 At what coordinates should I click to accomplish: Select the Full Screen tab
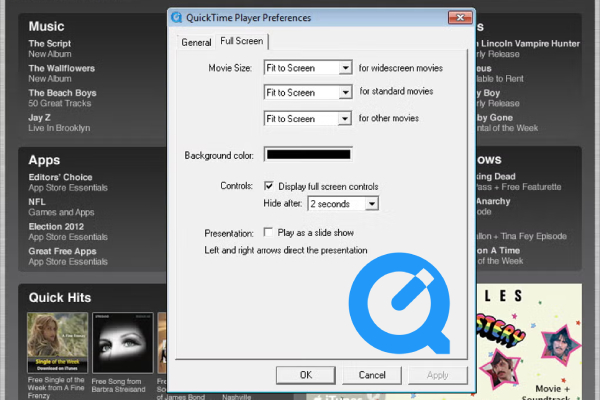pos(242,41)
